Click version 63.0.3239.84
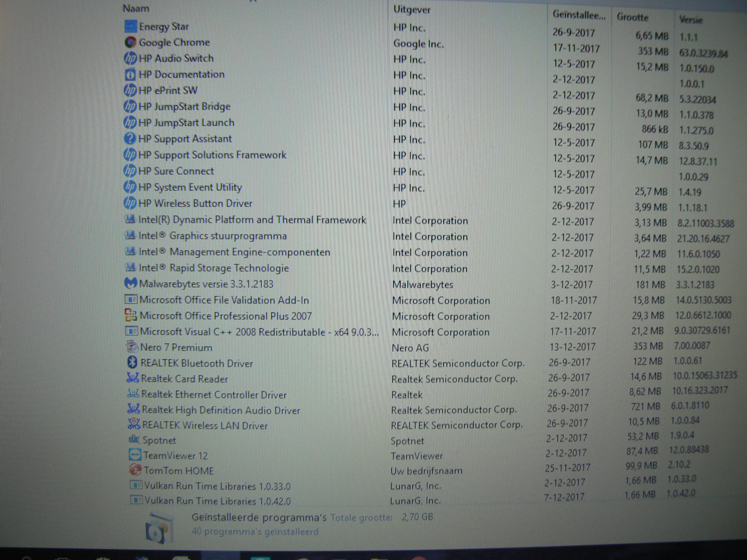 pyautogui.click(x=703, y=53)
